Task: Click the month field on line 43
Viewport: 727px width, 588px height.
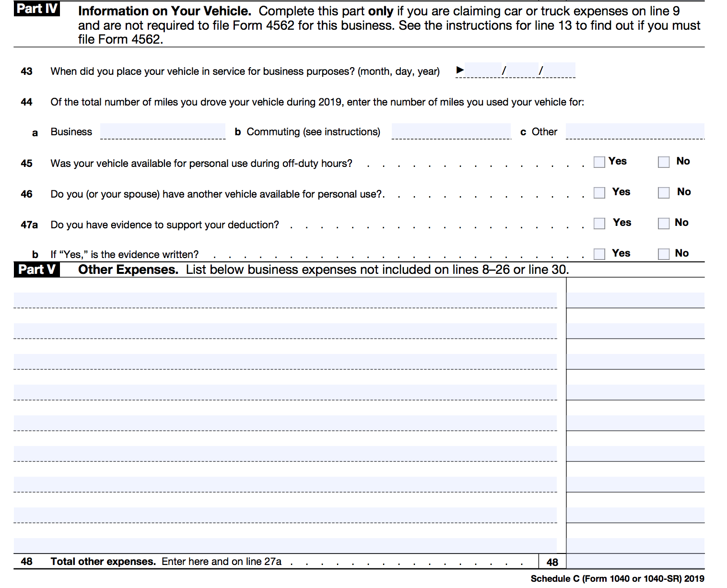Action: coord(483,71)
